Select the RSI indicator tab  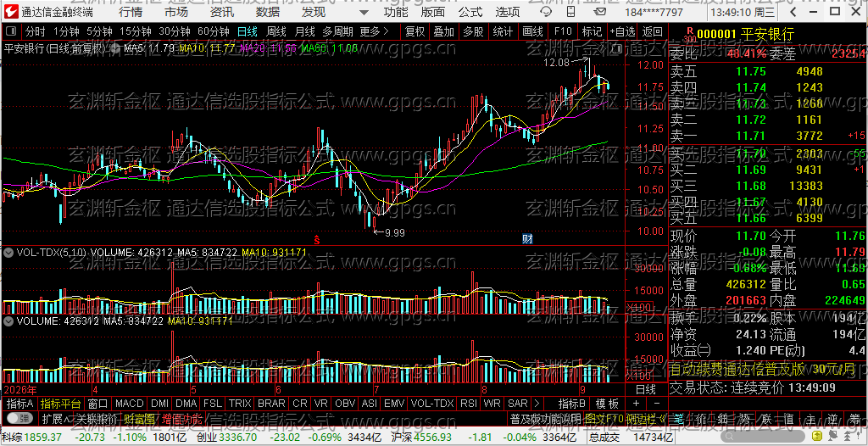468,404
